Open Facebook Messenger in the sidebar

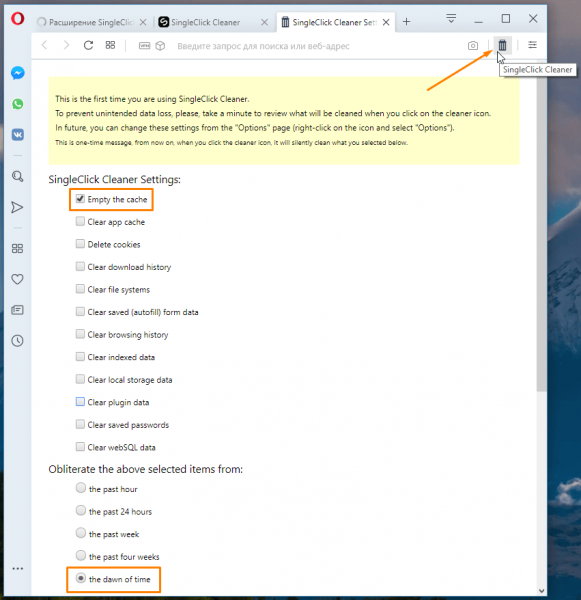coord(18,73)
